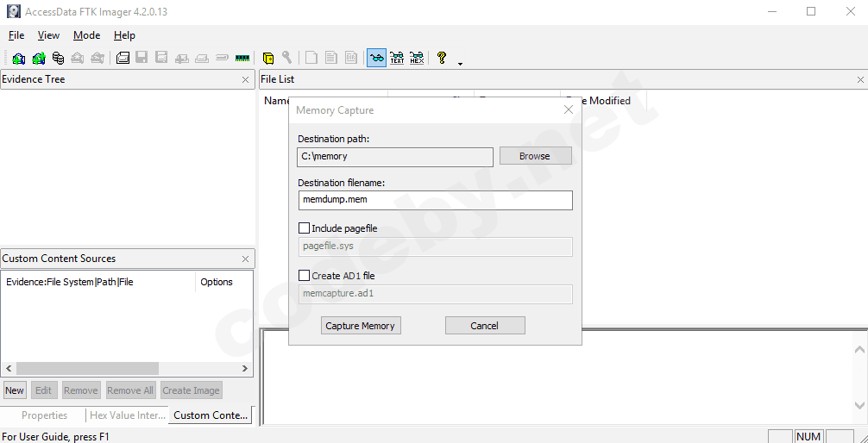
Task: Close the Custom Content Sources pane
Action: coord(245,259)
